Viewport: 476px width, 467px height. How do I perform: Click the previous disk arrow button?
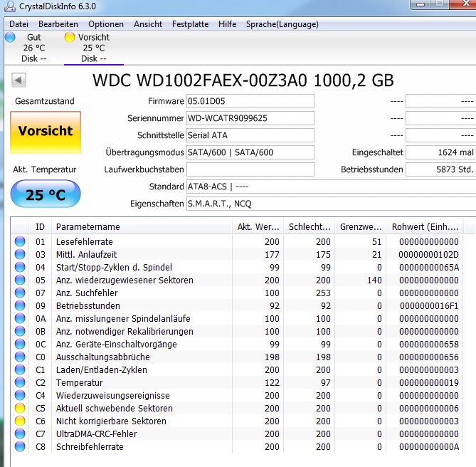click(18, 80)
